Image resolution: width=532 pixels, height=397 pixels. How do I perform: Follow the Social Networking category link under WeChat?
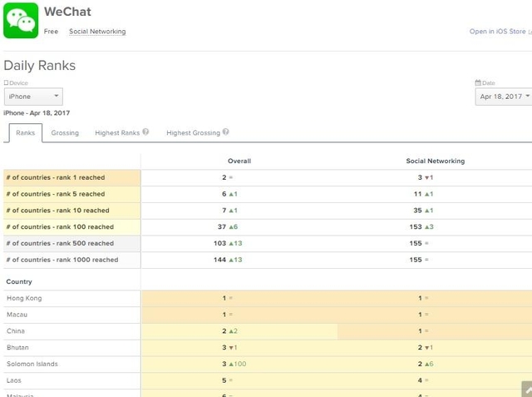coord(97,32)
